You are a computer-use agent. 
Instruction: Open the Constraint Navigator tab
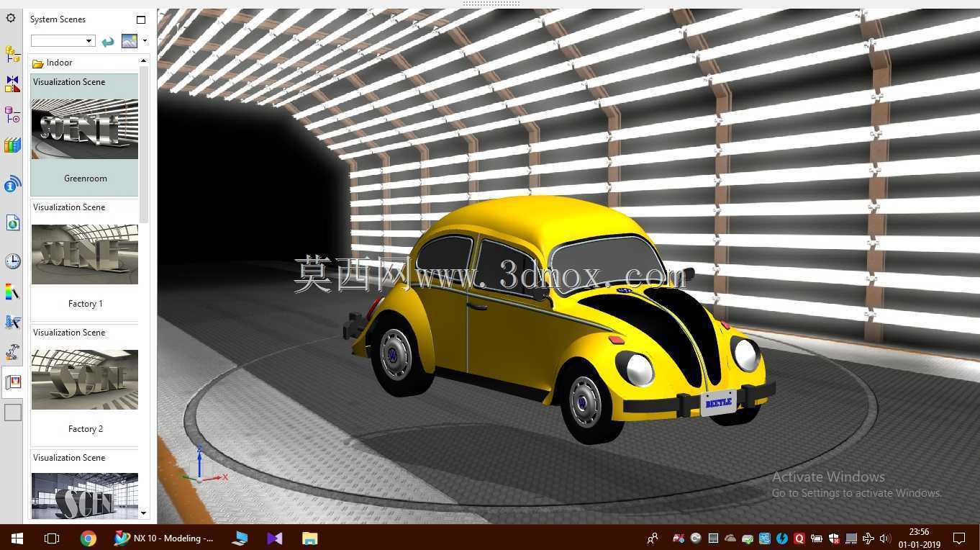[x=12, y=84]
